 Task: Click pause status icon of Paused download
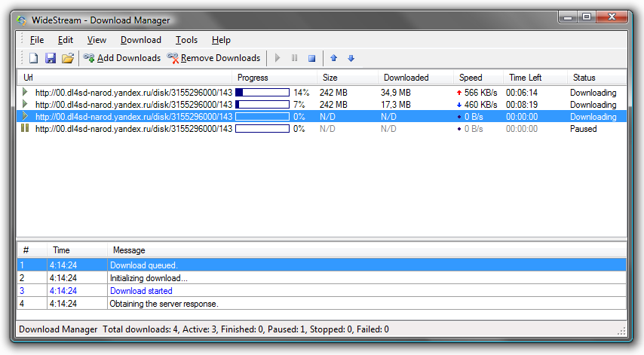point(25,128)
